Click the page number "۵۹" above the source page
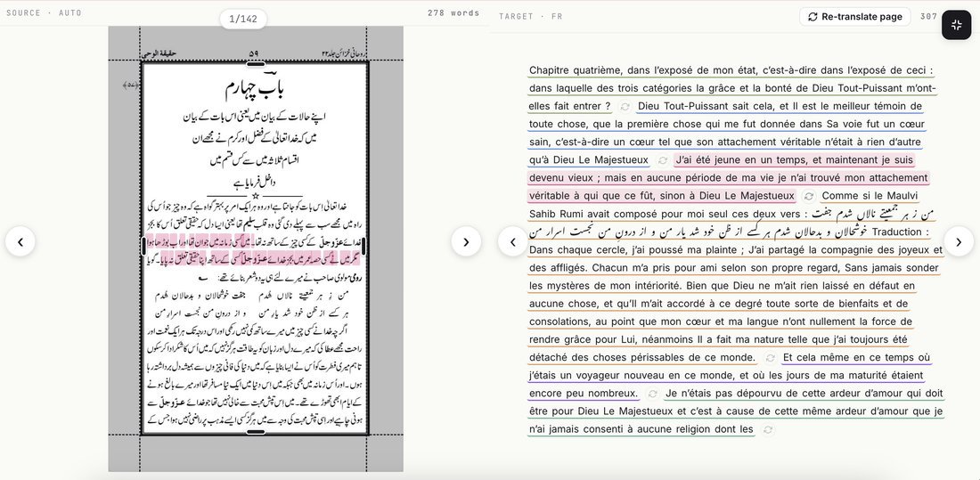980x480 pixels. pos(253,53)
